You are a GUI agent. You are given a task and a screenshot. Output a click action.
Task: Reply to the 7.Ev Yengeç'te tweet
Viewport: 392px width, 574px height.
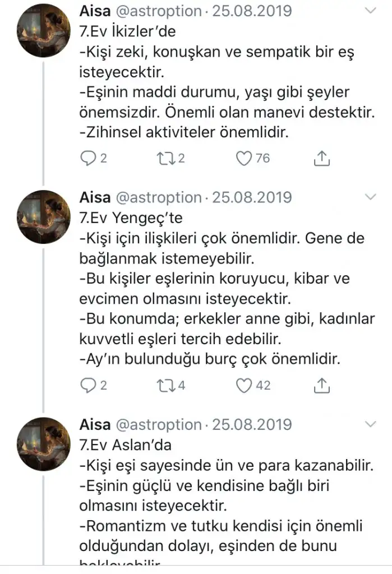[x=88, y=385]
